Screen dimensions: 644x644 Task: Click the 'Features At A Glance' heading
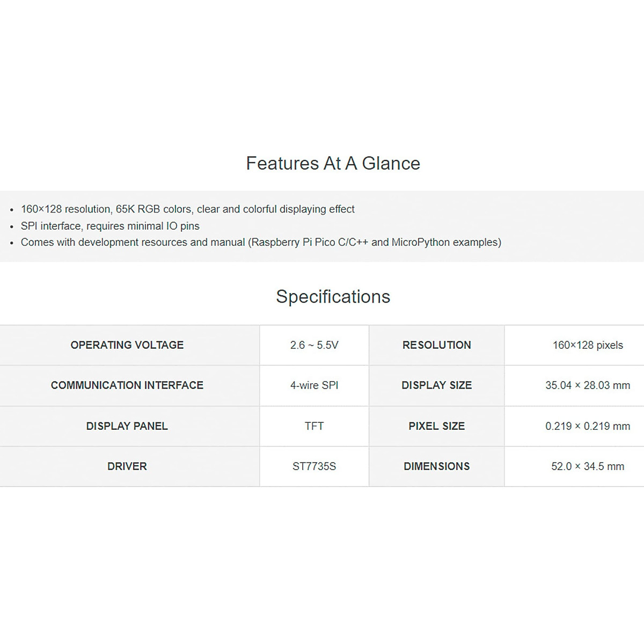click(333, 163)
